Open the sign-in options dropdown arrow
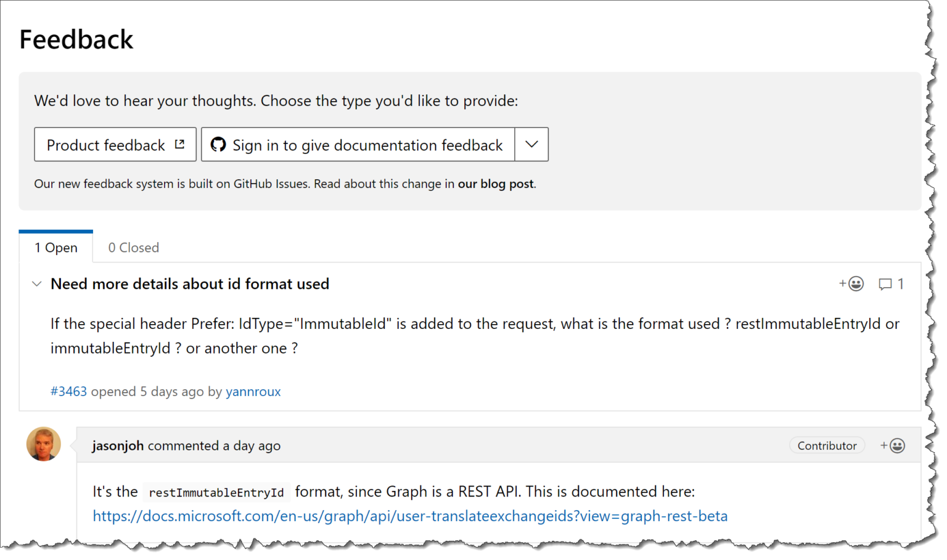This screenshot has height=560, width=947. [x=531, y=144]
